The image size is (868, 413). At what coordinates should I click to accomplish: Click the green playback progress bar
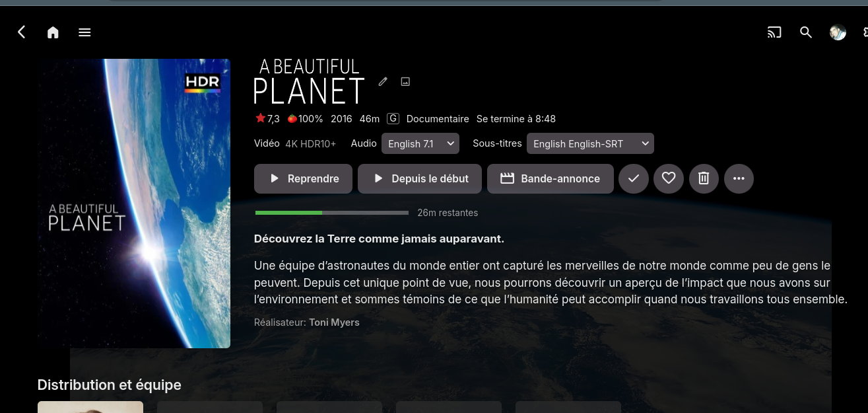[332, 213]
